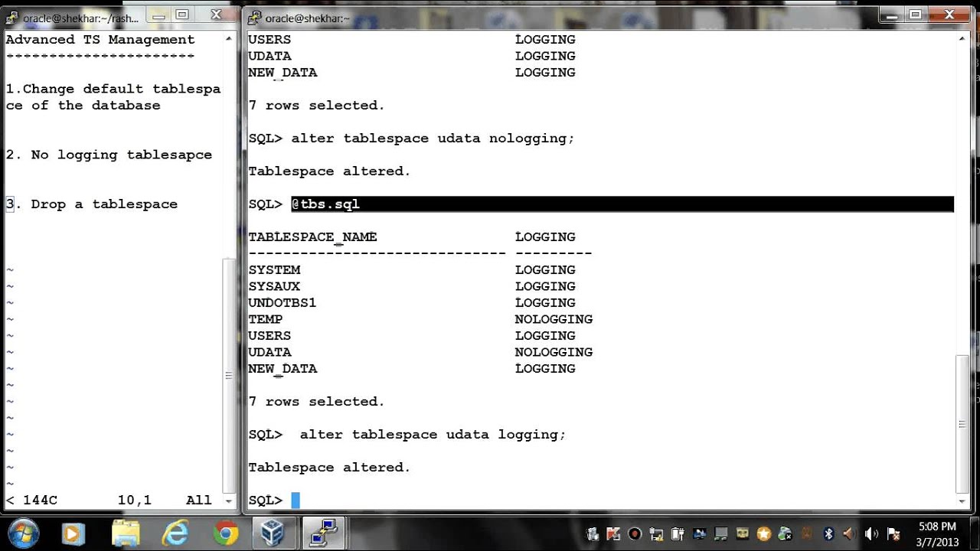Select the PuTTY taskbar button

[325, 533]
